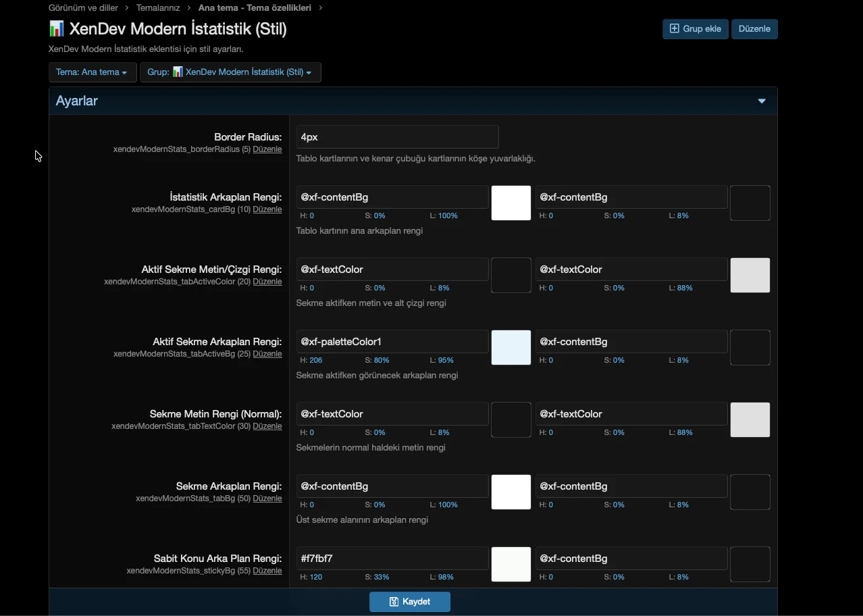Collapse the Ayarlar section arrow
This screenshot has width=863, height=616.
(x=762, y=101)
